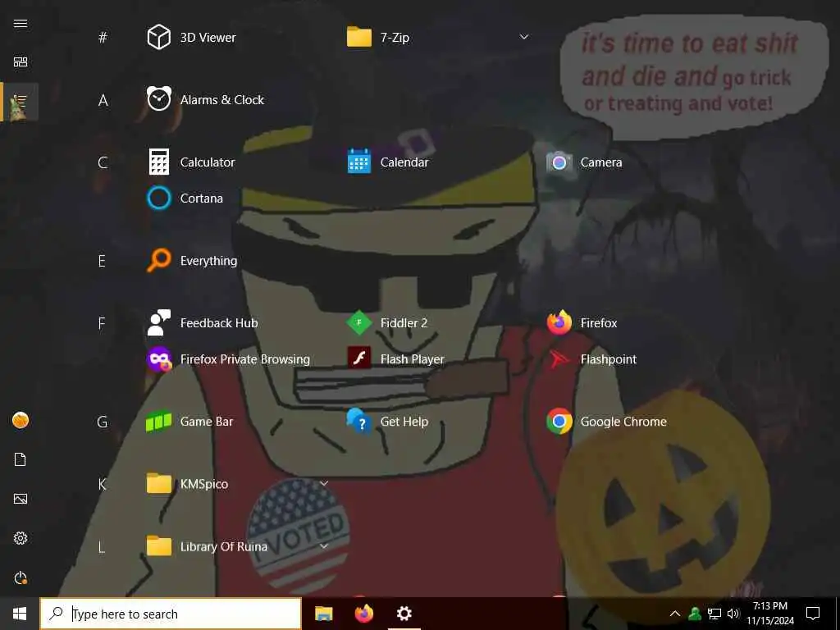The image size is (840, 630).
Task: Expand the Start menu hamburger
Action: [x=21, y=23]
